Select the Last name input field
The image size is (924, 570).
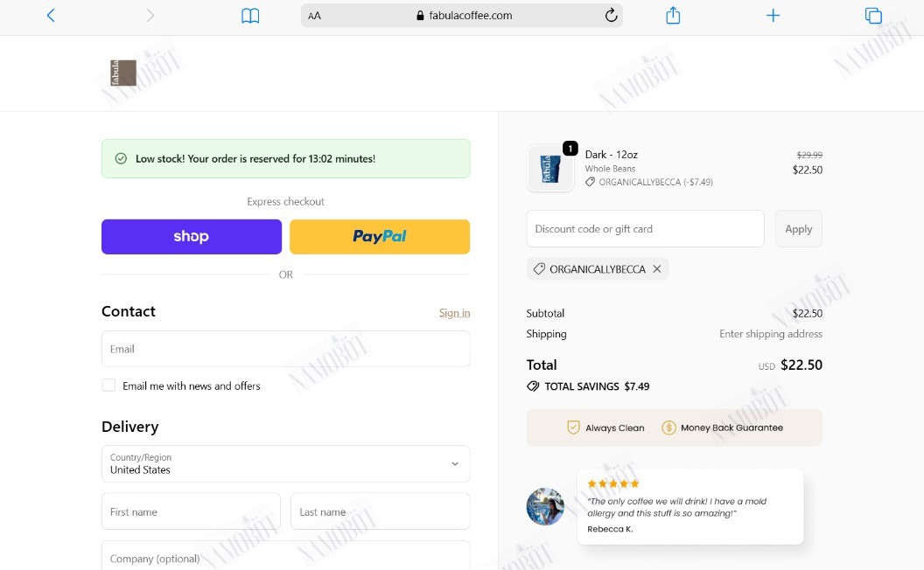[x=380, y=511]
